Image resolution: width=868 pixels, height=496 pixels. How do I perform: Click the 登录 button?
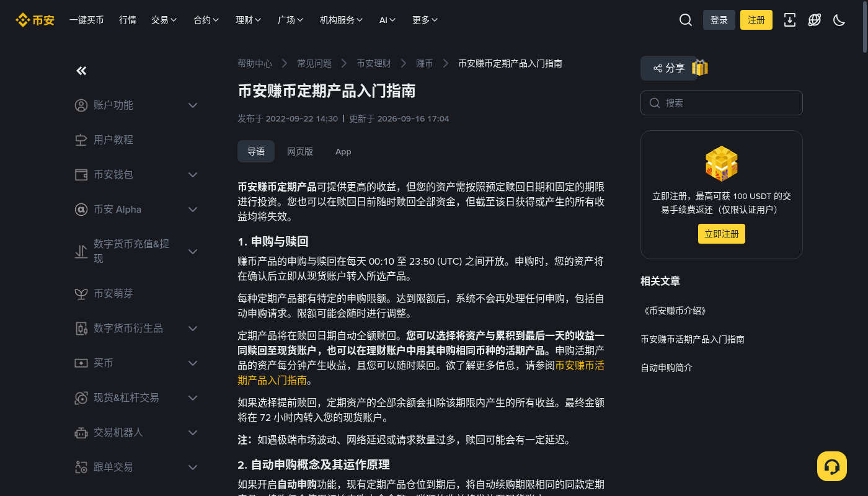point(719,20)
